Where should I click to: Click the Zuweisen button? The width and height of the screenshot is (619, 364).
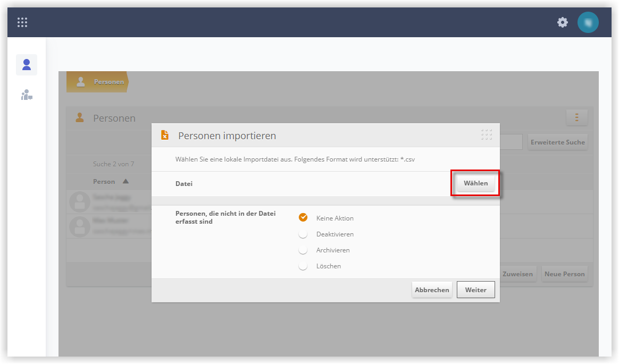(x=518, y=274)
